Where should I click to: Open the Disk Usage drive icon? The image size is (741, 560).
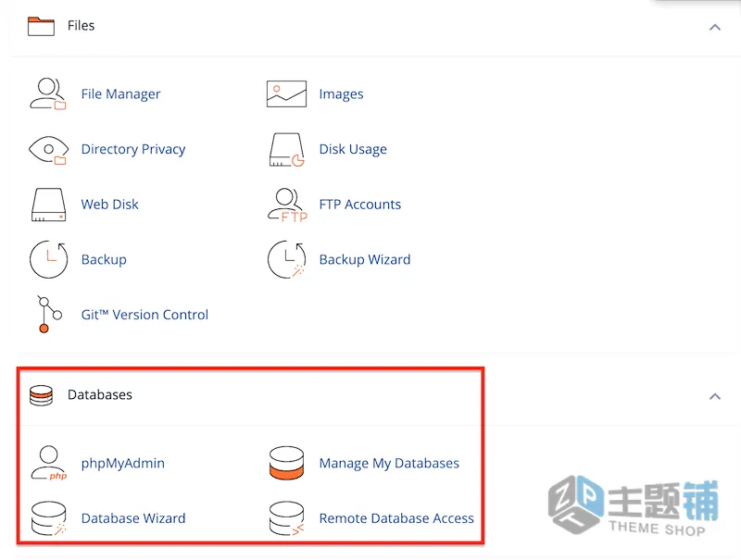[287, 150]
